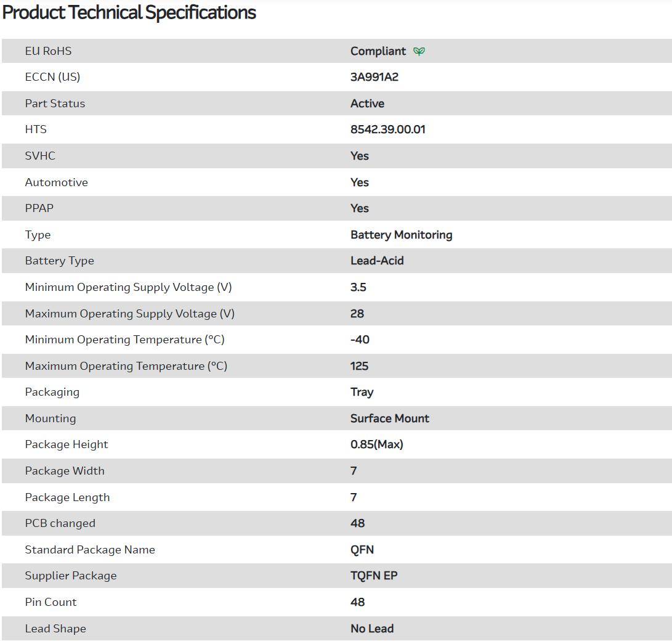Viewport: 672px width, 641px height.
Task: Click the Package Height value 0.85(Max)
Action: 376,444
